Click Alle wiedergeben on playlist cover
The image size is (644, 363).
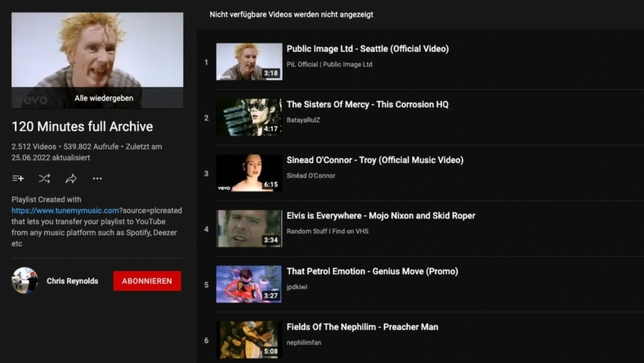(x=104, y=98)
